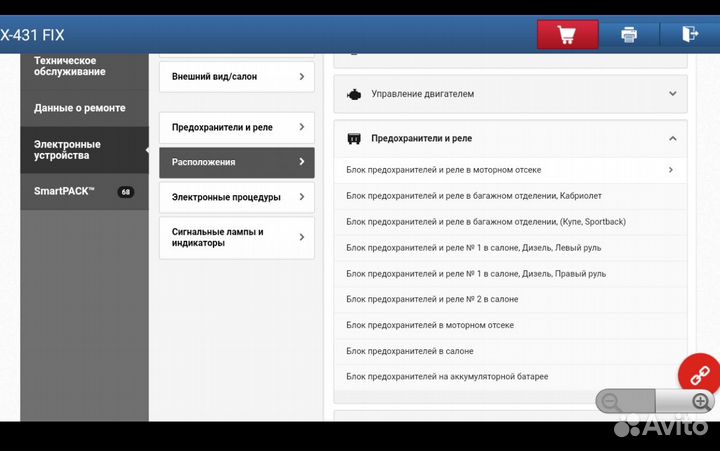
Task: Select the Электронные устройства sidebar tab
Action: pos(84,150)
